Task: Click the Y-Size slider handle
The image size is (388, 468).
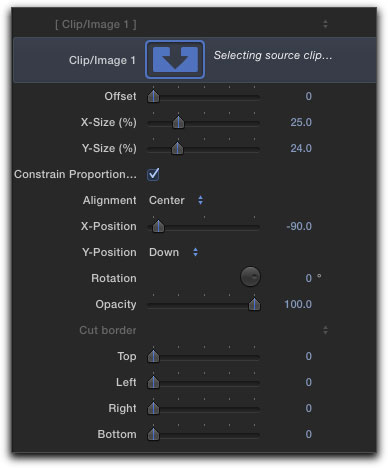Action: point(177,148)
